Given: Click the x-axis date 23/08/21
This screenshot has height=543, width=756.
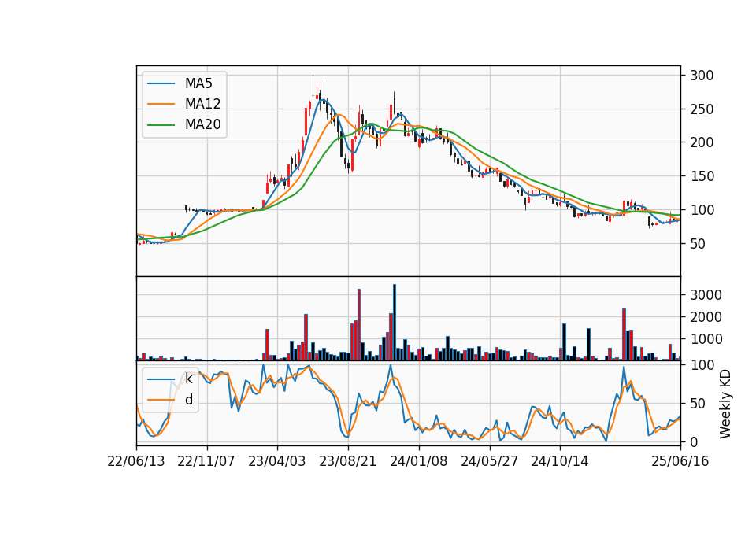Looking at the screenshot, I should pyautogui.click(x=347, y=461).
